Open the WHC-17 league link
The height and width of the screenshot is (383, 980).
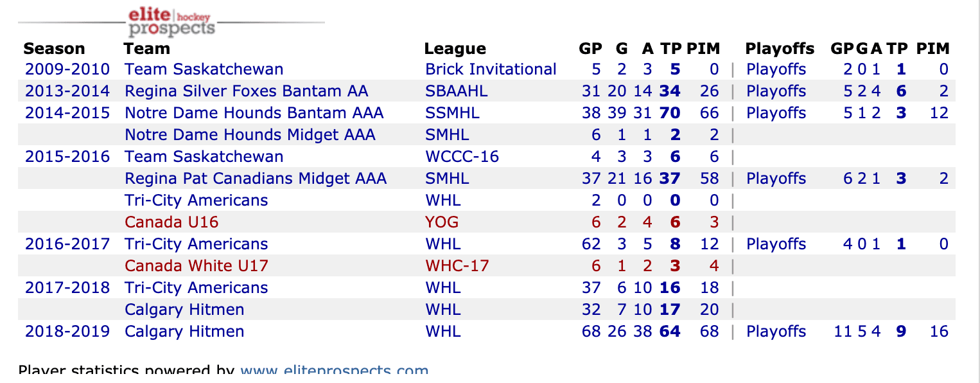click(x=457, y=266)
